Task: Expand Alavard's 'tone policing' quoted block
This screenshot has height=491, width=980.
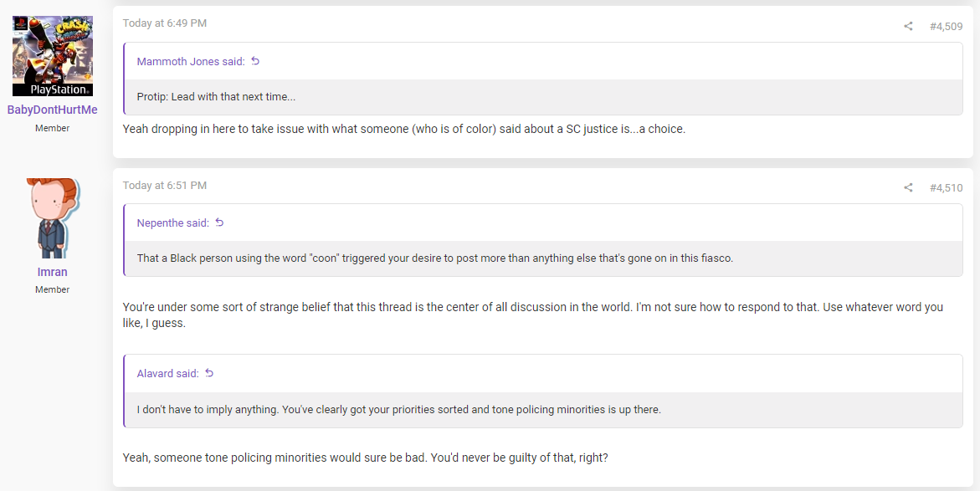Action: click(543, 410)
